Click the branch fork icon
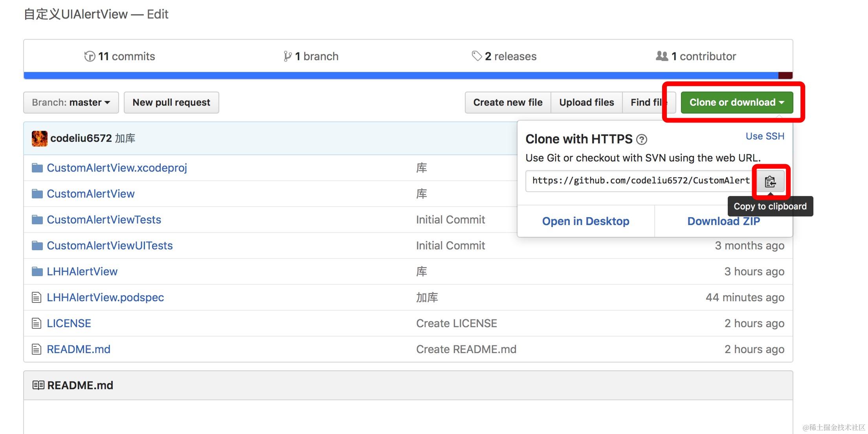 click(x=288, y=57)
